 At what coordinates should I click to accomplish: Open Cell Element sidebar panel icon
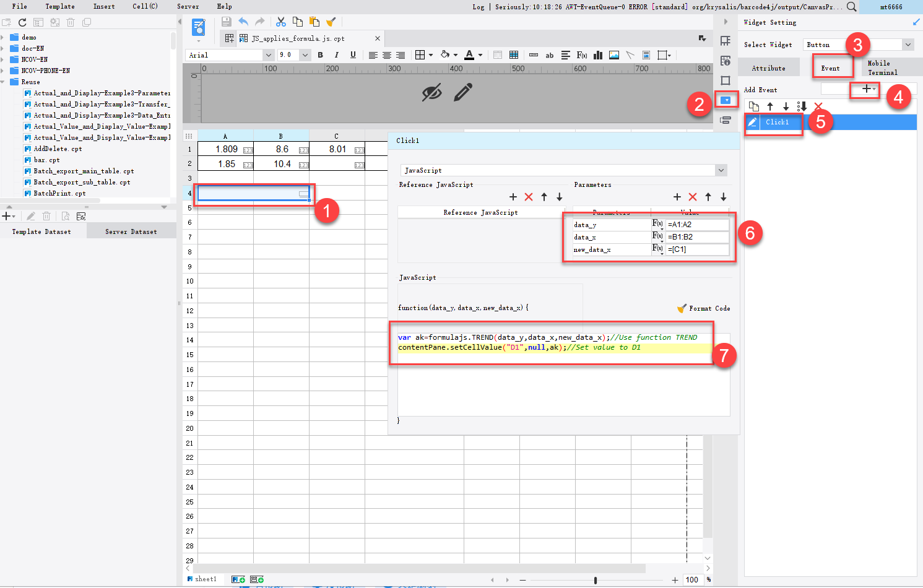coord(726,41)
